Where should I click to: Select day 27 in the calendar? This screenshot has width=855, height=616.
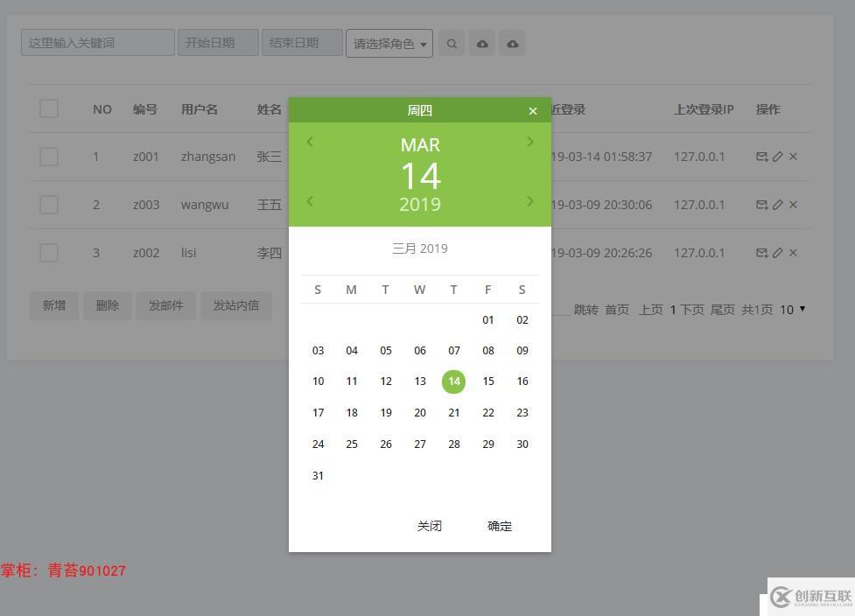click(x=420, y=444)
